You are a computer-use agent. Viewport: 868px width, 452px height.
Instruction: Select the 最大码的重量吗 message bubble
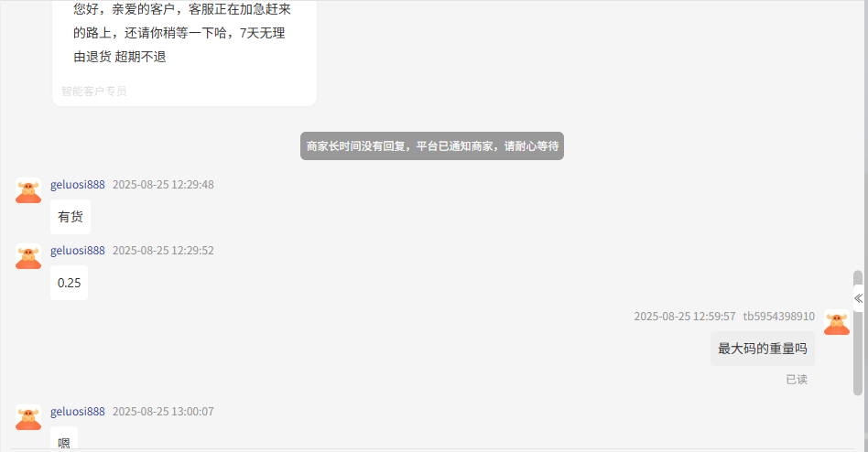(x=763, y=349)
